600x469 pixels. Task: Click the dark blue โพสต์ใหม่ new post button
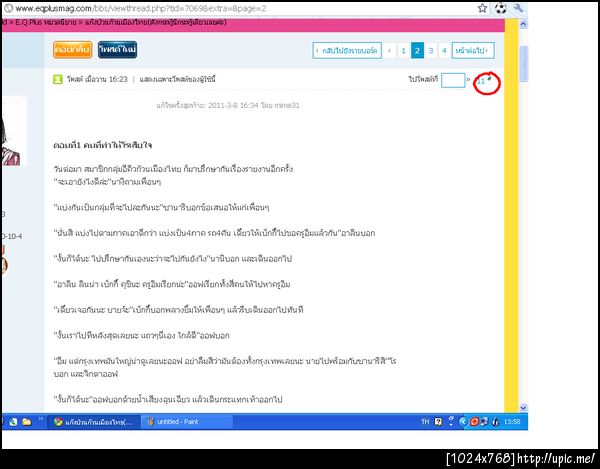click(x=117, y=50)
